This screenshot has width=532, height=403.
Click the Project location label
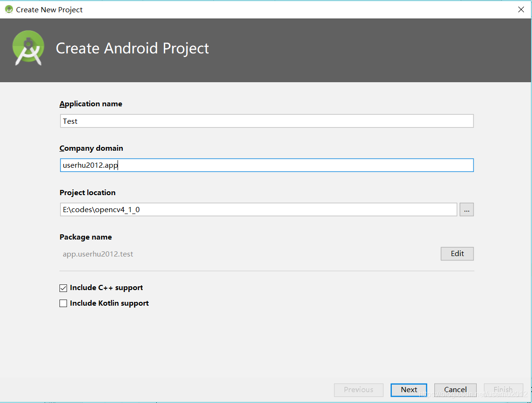87,192
